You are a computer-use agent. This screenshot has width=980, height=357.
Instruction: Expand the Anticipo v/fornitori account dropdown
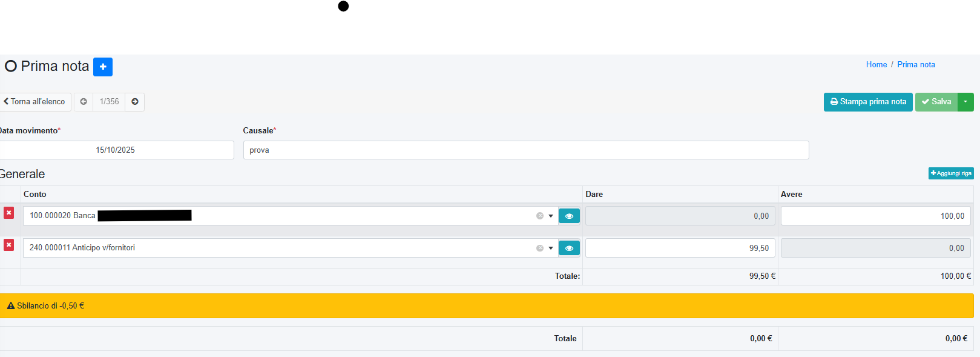[x=551, y=248]
